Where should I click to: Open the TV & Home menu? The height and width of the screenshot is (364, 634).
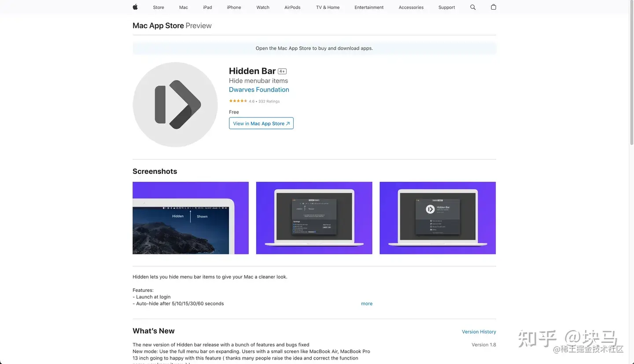pos(328,7)
